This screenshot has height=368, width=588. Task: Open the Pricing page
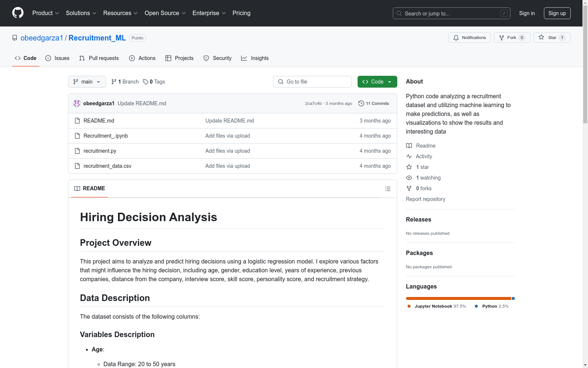click(x=241, y=13)
